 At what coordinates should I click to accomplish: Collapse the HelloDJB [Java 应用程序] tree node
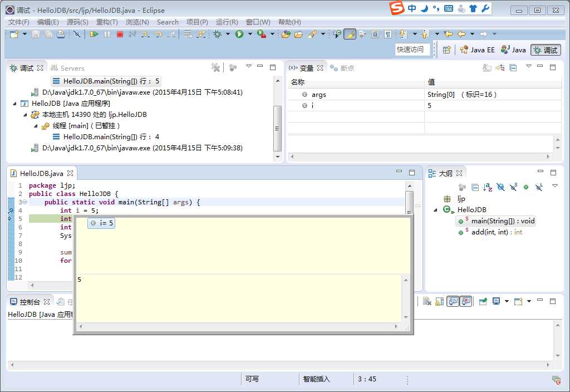coord(14,104)
